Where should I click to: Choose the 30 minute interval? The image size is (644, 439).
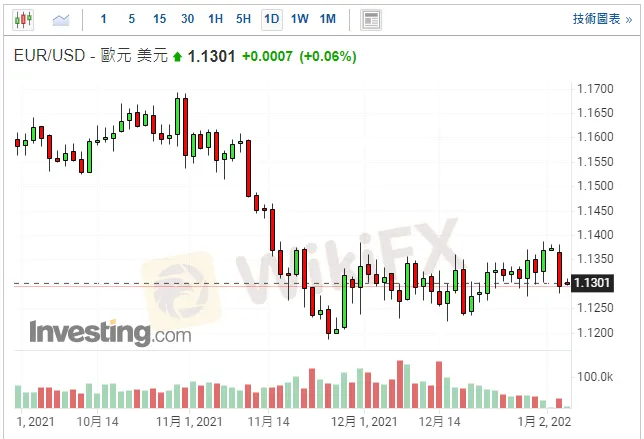[x=188, y=19]
